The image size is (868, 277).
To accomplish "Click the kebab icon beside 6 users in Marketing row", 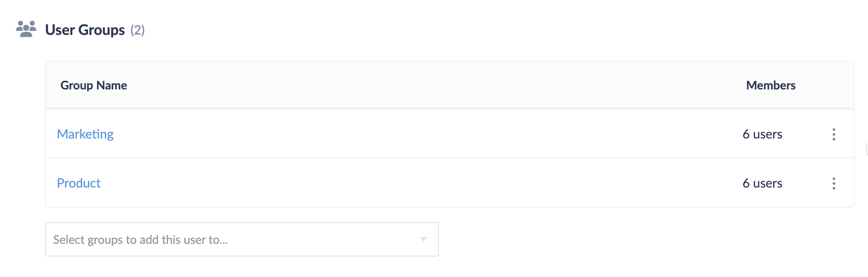I will point(834,134).
